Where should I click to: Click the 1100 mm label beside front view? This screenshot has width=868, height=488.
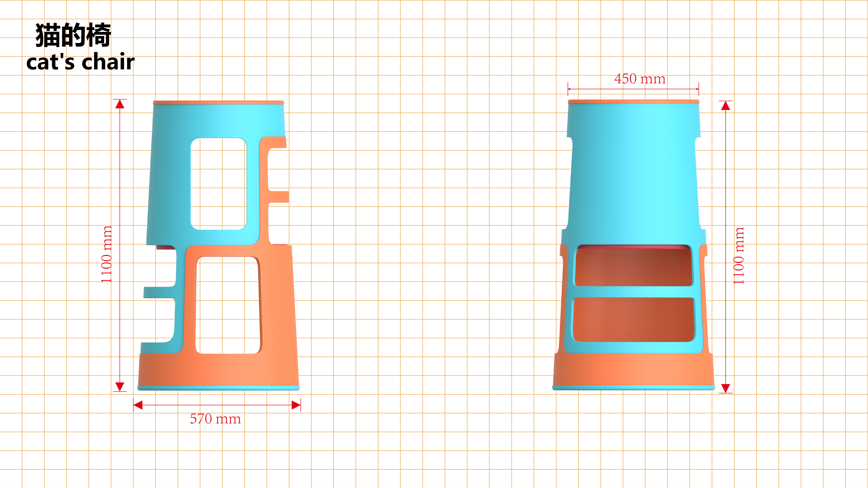click(x=739, y=256)
